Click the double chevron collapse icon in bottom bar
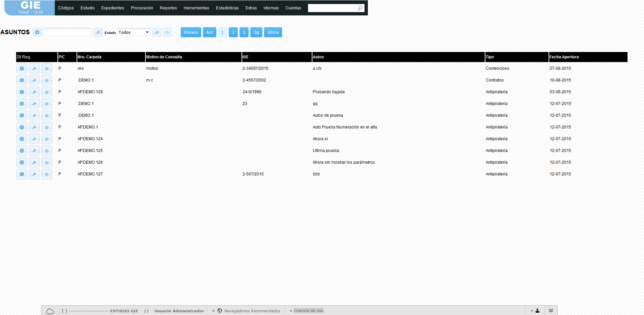This screenshot has width=644, height=315. [x=551, y=311]
